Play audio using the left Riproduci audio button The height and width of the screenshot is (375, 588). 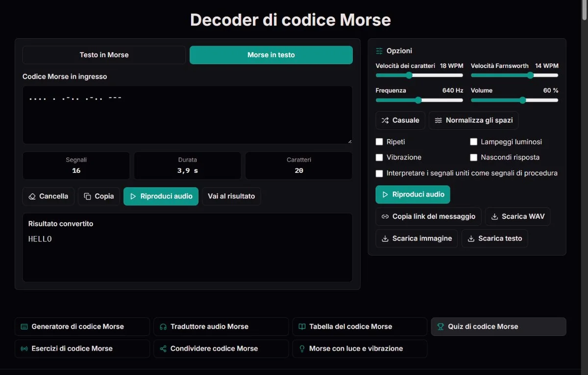tap(161, 196)
